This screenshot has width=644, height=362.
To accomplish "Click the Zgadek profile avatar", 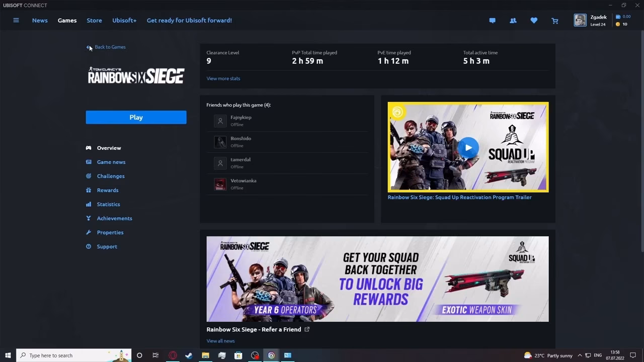I will coord(580,20).
